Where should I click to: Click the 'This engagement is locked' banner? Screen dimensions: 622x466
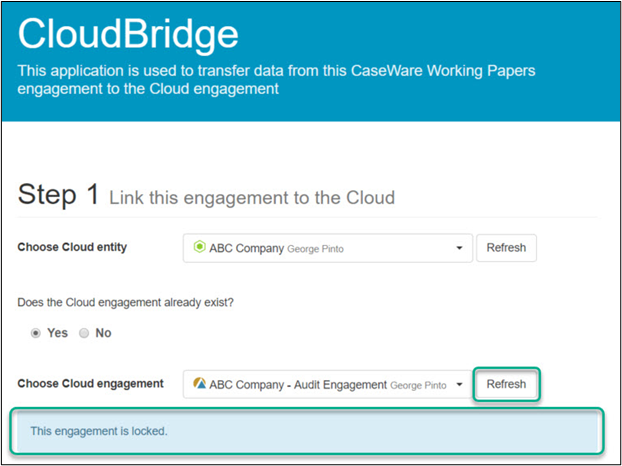coord(306,431)
